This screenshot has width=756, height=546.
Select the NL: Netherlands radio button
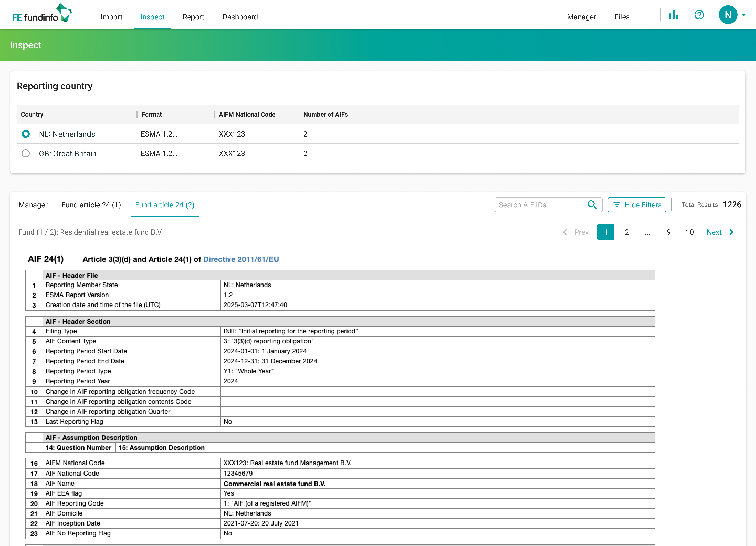coord(26,134)
